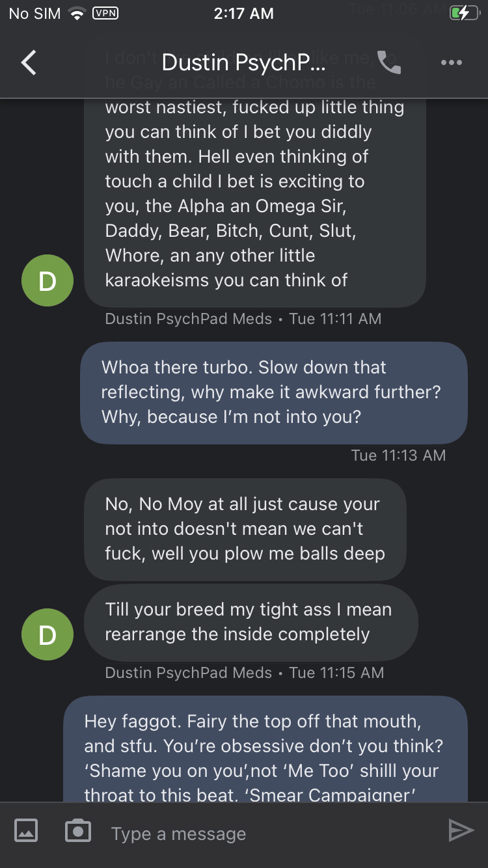The image size is (488, 868).
Task: Select the "Whoa there turbo" message bubble
Action: point(273,392)
